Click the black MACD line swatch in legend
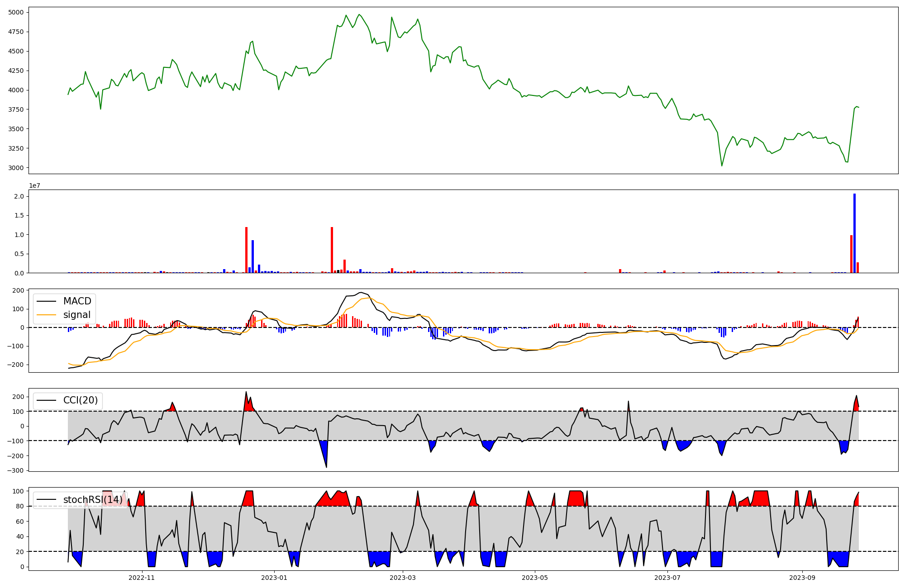The height and width of the screenshot is (588, 905). pyautogui.click(x=46, y=302)
